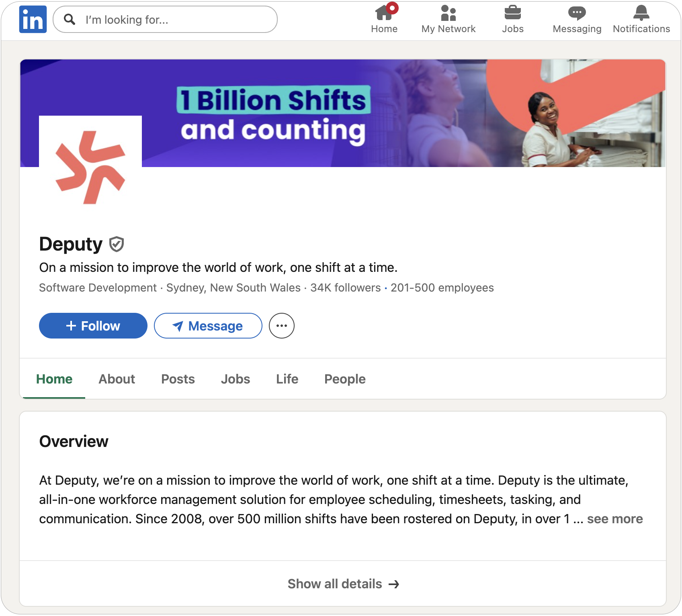Open Messaging from top navigation
682x616 pixels.
[577, 19]
